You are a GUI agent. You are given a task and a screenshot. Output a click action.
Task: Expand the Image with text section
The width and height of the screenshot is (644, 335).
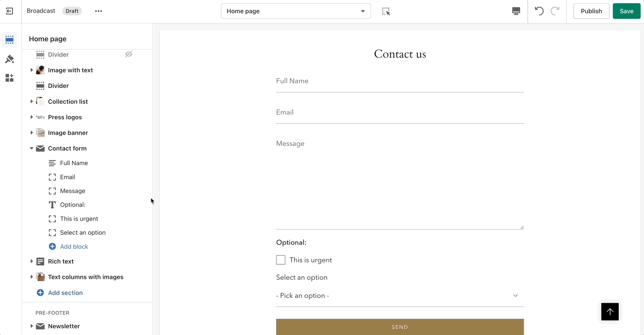click(32, 70)
